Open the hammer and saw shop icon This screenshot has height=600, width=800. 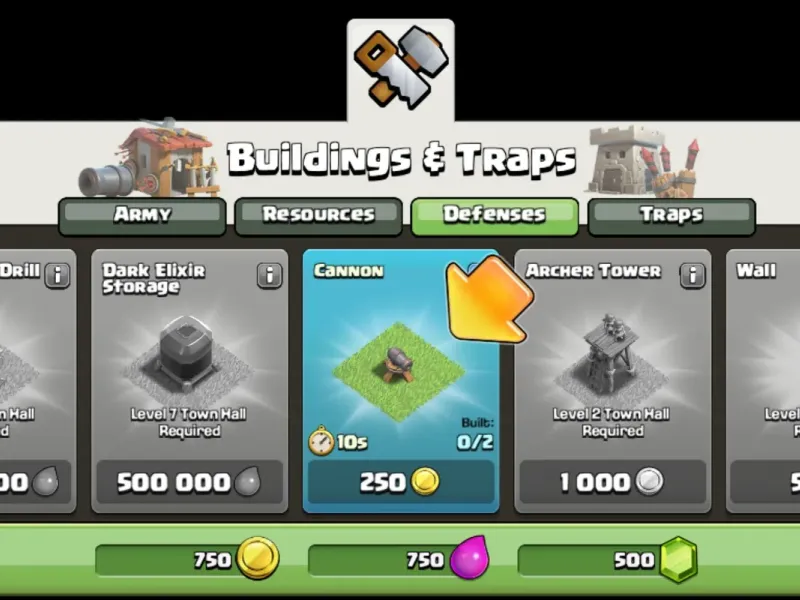click(401, 68)
